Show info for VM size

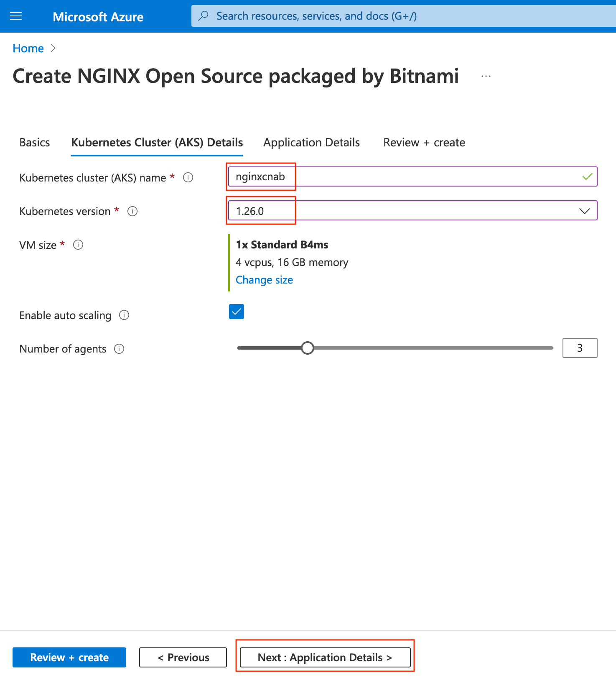pyautogui.click(x=78, y=245)
